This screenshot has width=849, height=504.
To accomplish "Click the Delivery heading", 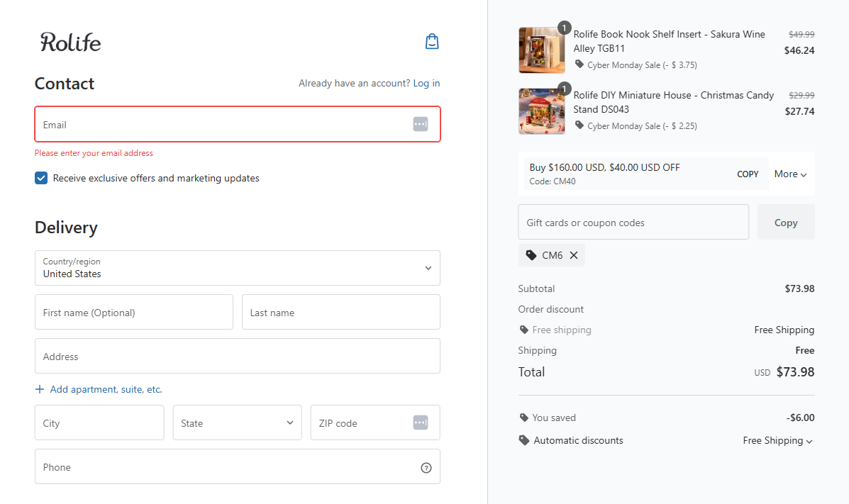I will (66, 228).
